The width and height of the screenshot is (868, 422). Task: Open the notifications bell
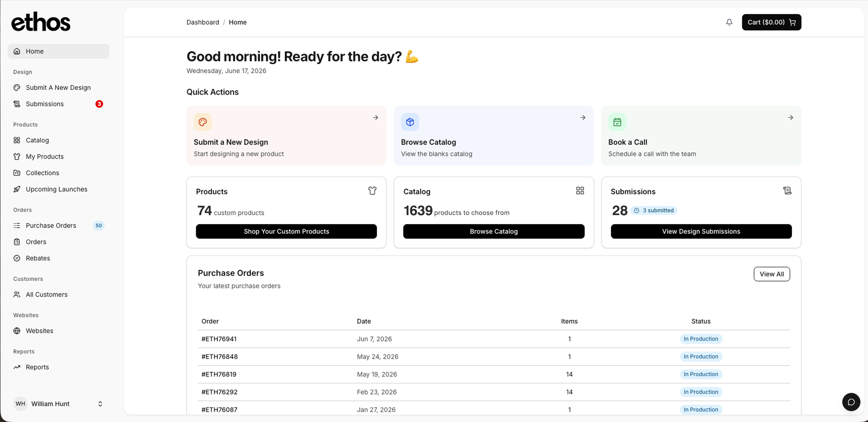coord(729,22)
